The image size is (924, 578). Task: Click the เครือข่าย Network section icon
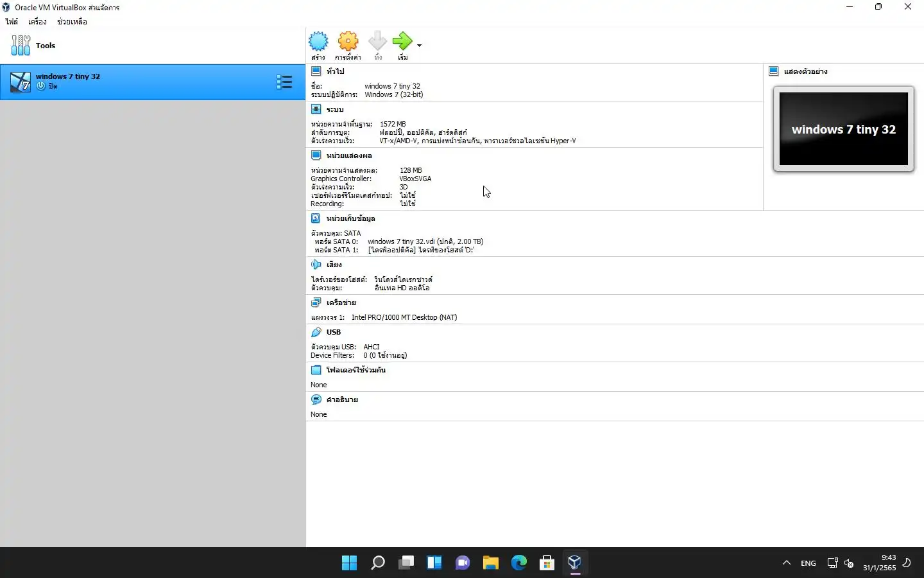[316, 302]
